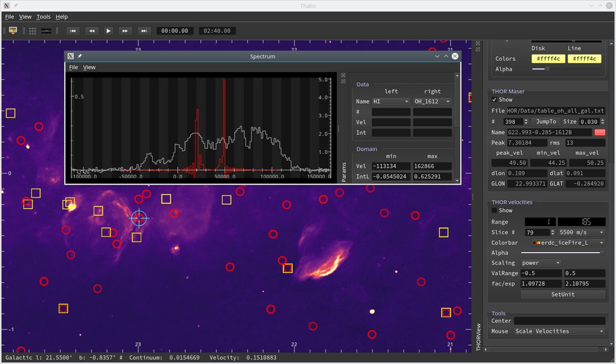Skip to the start of playback
616x364 pixels.
click(x=73, y=31)
